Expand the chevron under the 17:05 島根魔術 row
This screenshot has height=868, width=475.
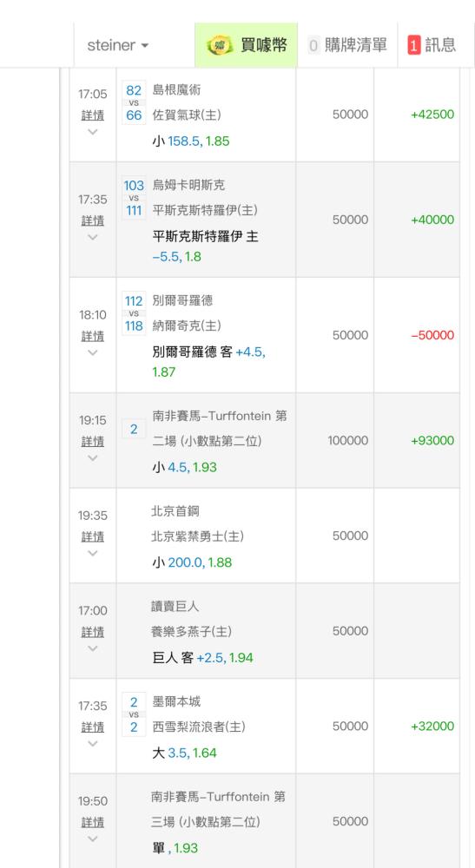[92, 132]
